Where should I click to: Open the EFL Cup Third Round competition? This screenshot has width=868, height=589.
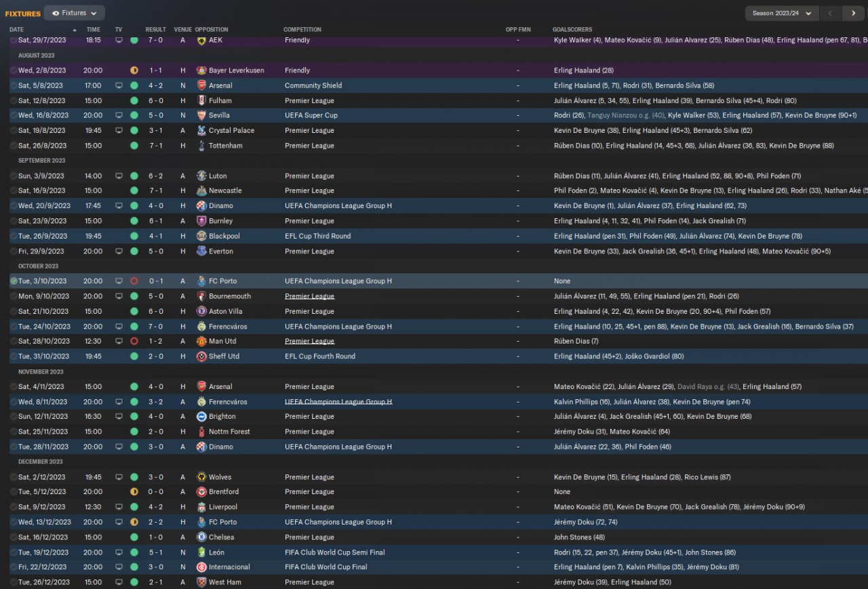pos(318,236)
